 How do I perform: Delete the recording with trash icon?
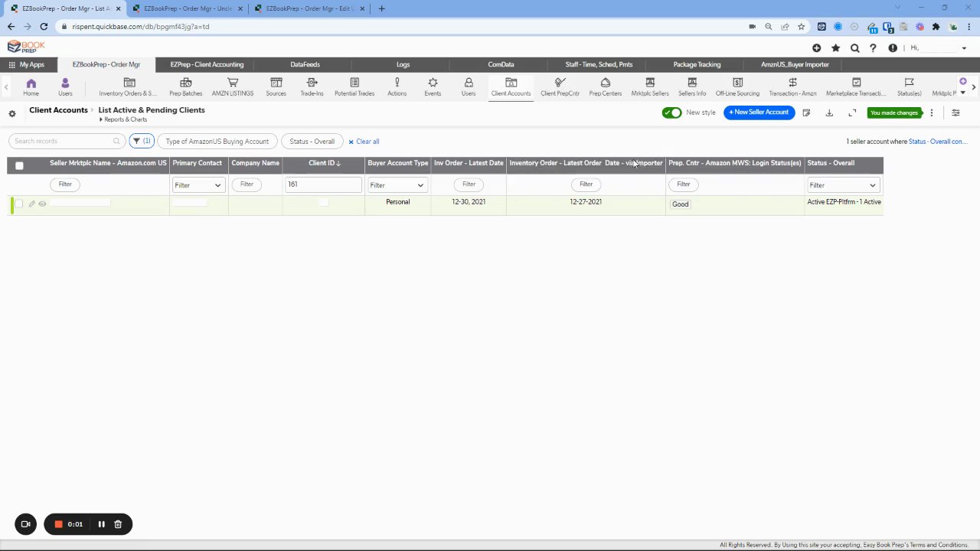click(x=118, y=524)
